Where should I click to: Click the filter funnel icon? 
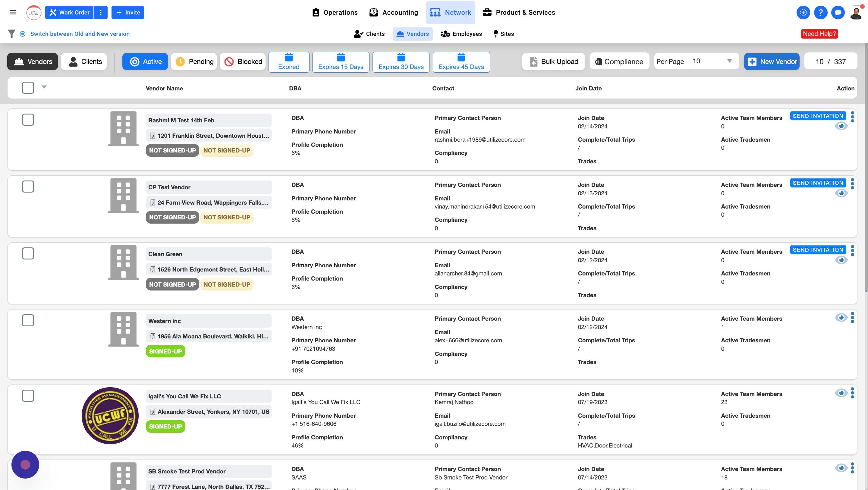pyautogui.click(x=11, y=34)
